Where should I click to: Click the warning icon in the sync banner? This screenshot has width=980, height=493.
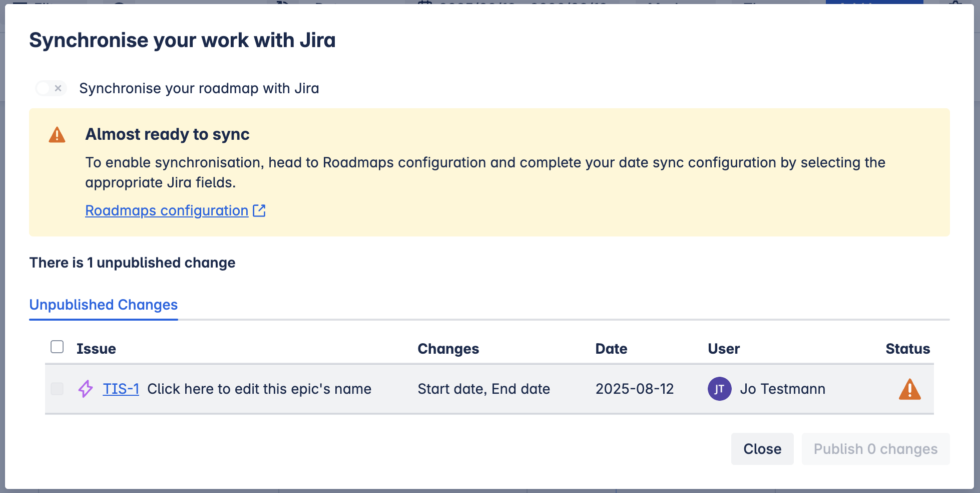pos(57,135)
